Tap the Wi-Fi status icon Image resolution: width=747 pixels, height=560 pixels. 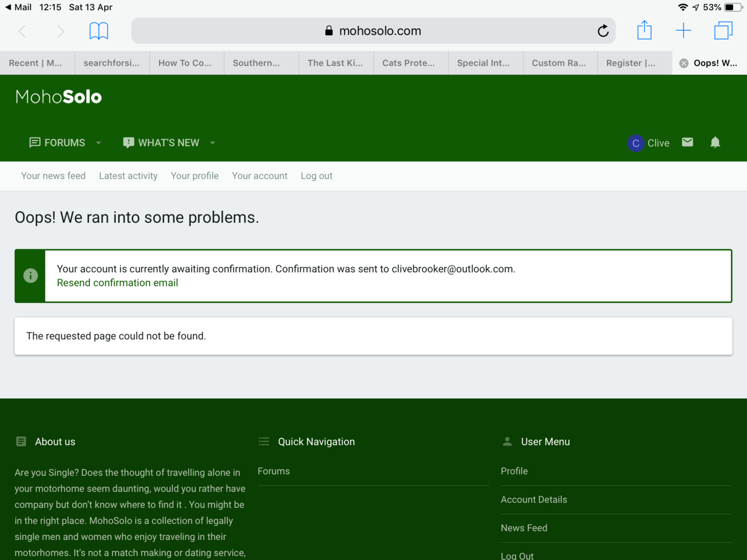pos(683,7)
